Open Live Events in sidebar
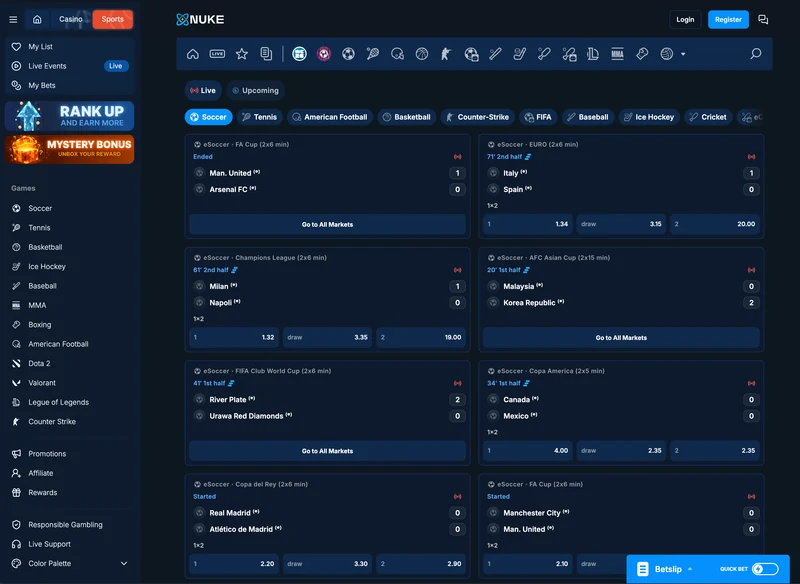Screen dimensions: 800x584 tap(69, 66)
